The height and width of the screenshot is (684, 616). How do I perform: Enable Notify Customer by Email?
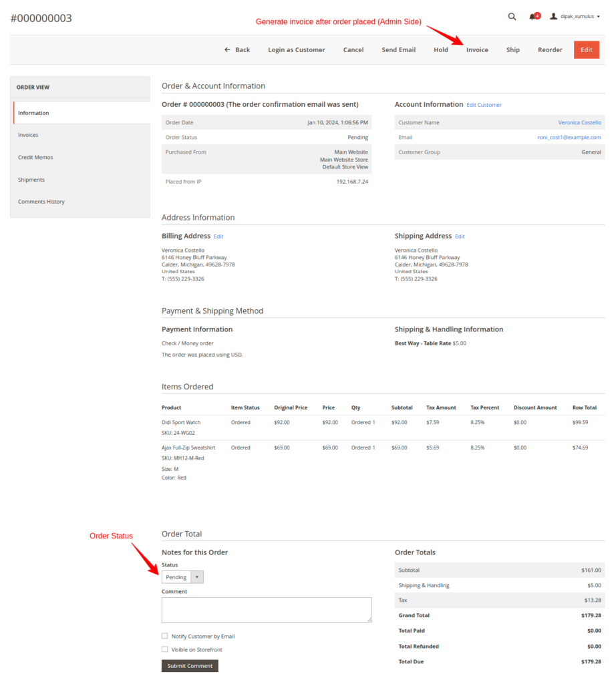click(x=164, y=635)
